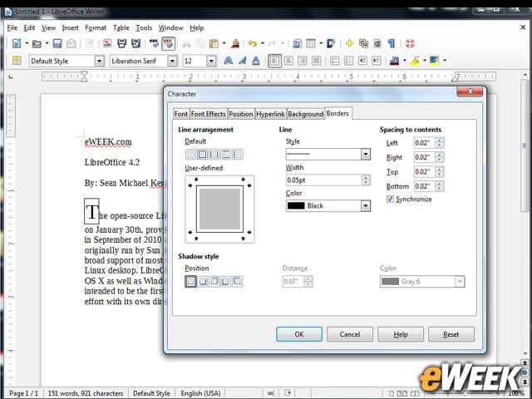Click the Font Color toolbar swatch
This screenshot has height=399, width=532.
click(x=394, y=61)
